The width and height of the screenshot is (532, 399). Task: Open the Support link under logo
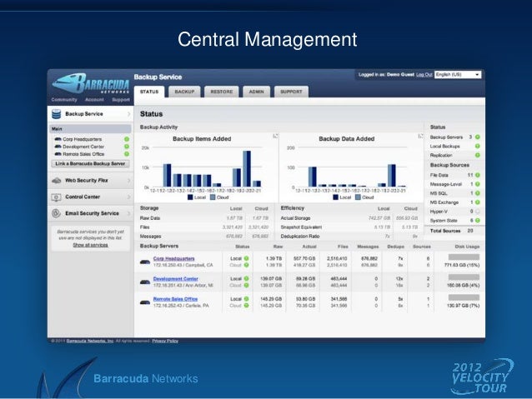click(x=121, y=100)
